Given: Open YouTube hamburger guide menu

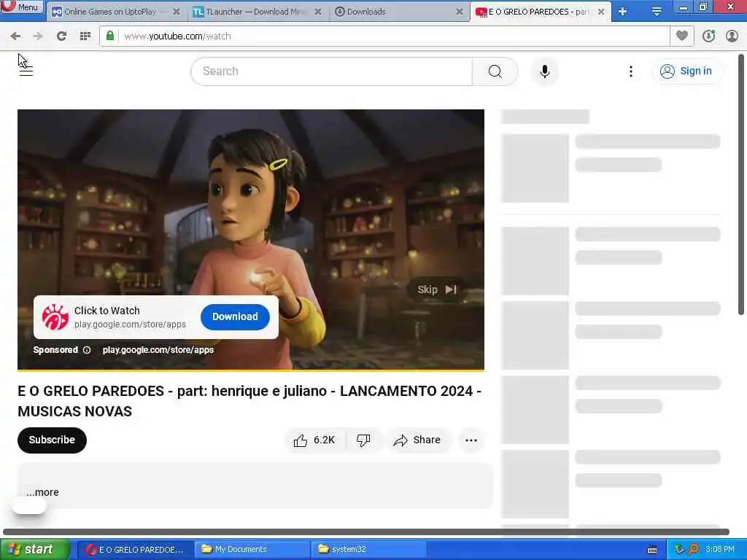Looking at the screenshot, I should pos(26,71).
